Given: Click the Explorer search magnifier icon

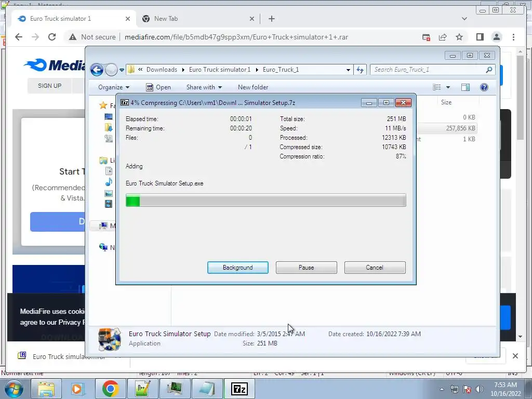Looking at the screenshot, I should pos(489,70).
